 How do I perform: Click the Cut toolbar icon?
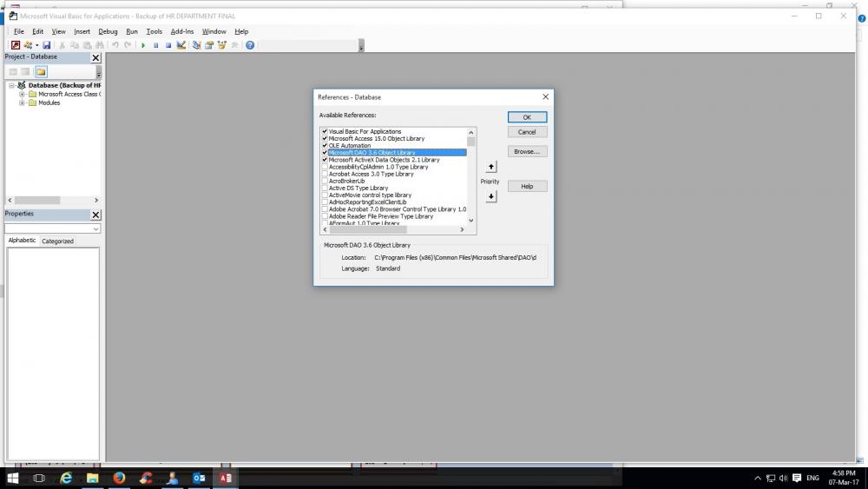(62, 45)
